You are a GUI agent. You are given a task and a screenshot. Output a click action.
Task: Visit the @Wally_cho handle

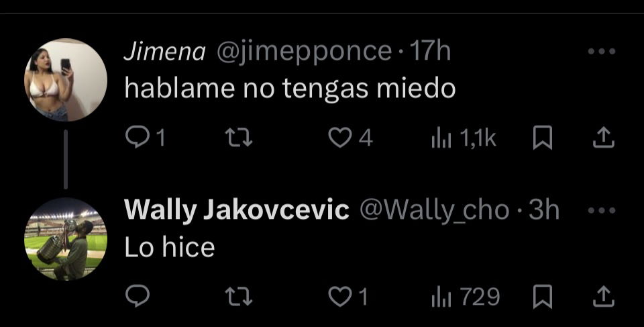tap(434, 211)
